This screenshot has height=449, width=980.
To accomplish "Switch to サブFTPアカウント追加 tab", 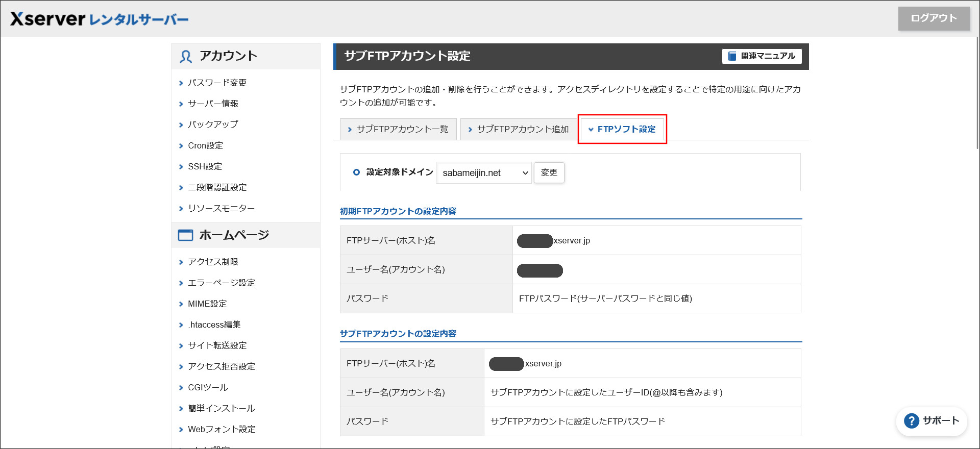I will 519,129.
